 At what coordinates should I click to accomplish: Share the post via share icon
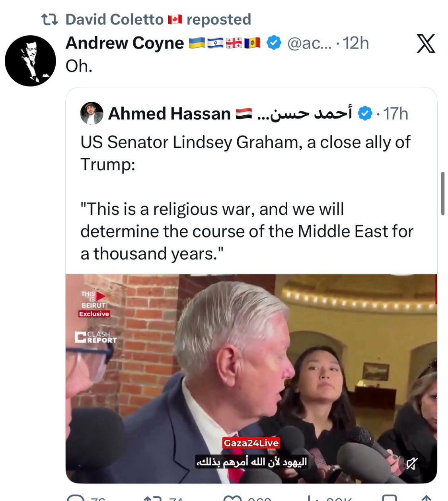coord(426,498)
